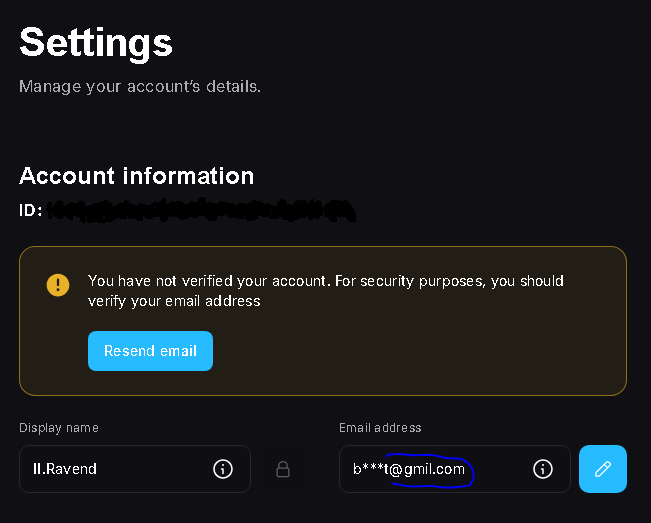The height and width of the screenshot is (523, 651).
Task: Click the Email address label
Action: tap(380, 428)
